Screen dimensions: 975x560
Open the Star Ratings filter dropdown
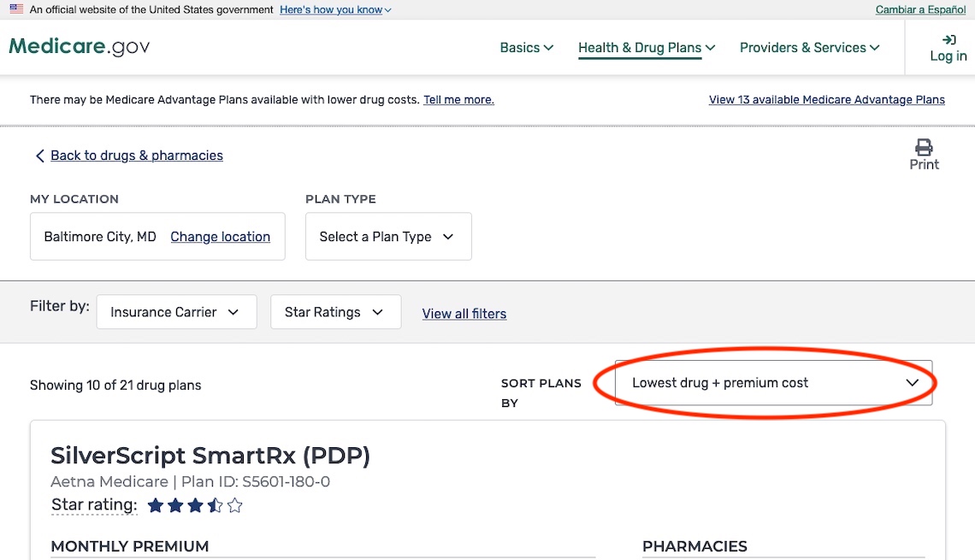(x=335, y=311)
